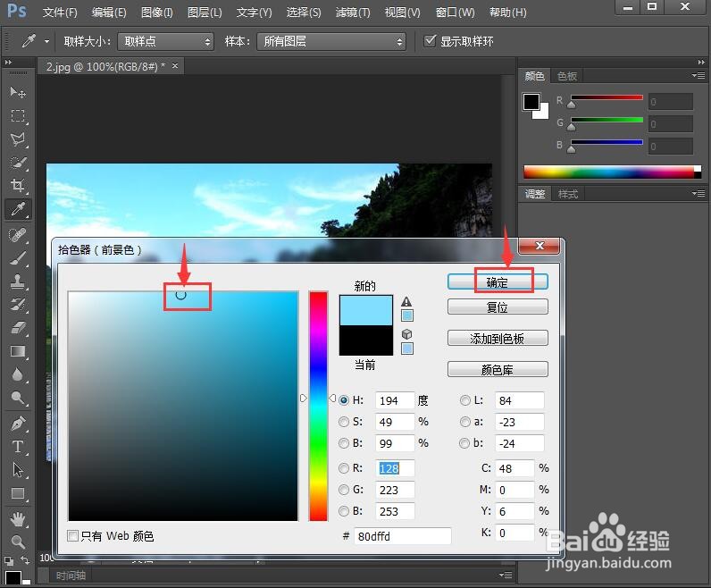Select the Eraser tool
The height and width of the screenshot is (588, 711).
[18, 328]
